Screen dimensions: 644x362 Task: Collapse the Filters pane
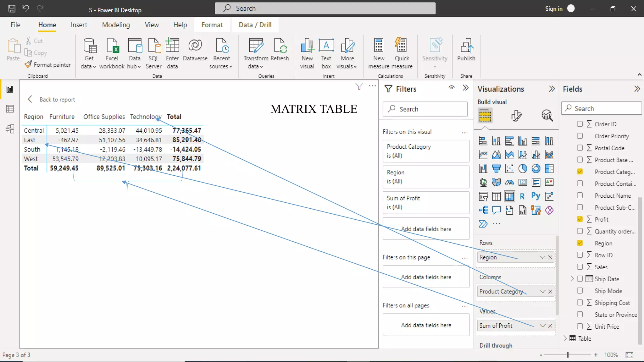[x=466, y=88]
